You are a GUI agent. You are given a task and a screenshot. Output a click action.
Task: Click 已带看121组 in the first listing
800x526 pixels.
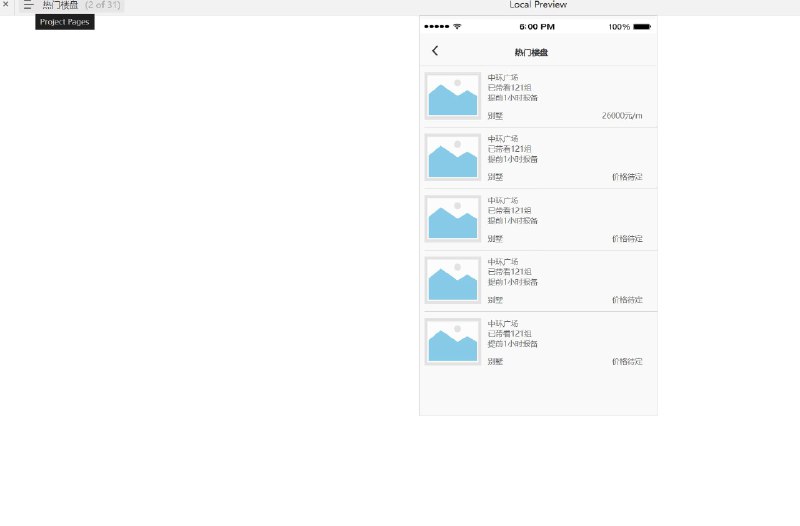[509, 88]
